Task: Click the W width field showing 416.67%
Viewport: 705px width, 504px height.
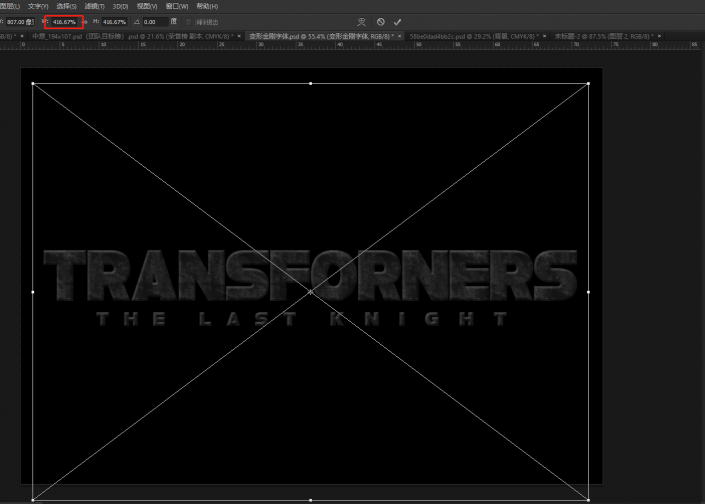Action: [64, 22]
